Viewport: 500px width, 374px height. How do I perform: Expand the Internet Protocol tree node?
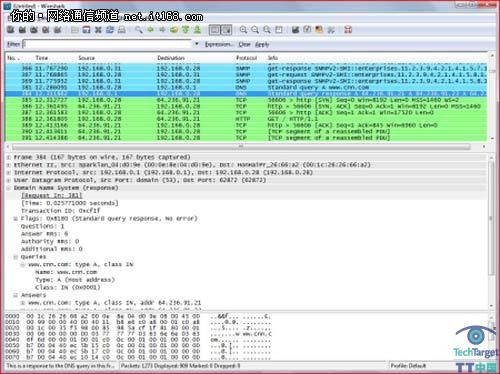(x=9, y=173)
